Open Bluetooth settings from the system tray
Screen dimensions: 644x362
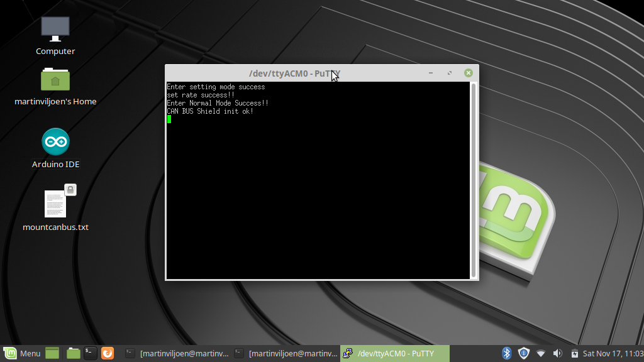[507, 353]
